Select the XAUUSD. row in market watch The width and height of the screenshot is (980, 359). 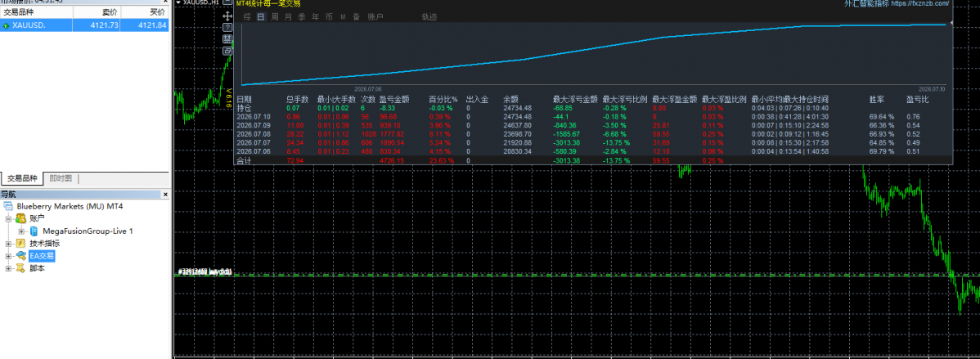click(84, 25)
